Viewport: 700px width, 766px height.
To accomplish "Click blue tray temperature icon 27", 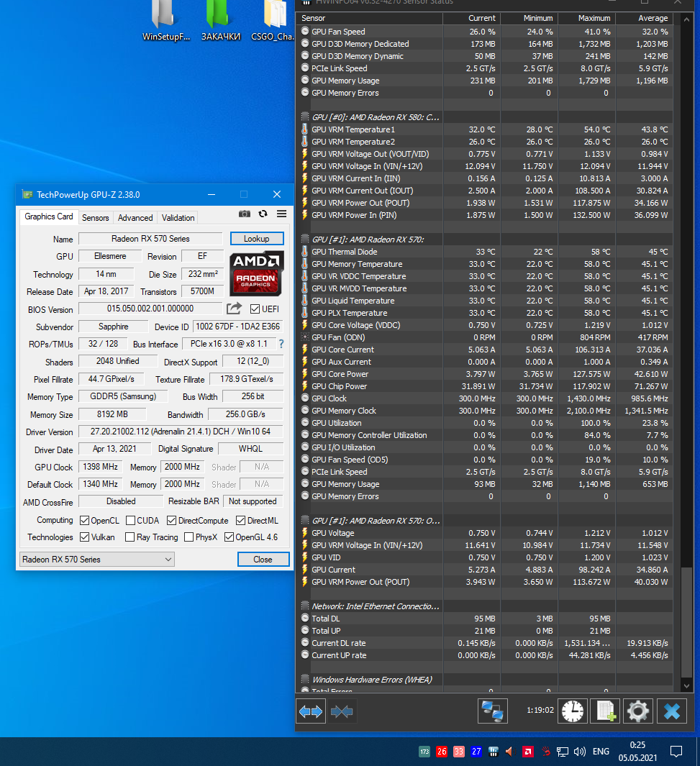I will point(476,752).
